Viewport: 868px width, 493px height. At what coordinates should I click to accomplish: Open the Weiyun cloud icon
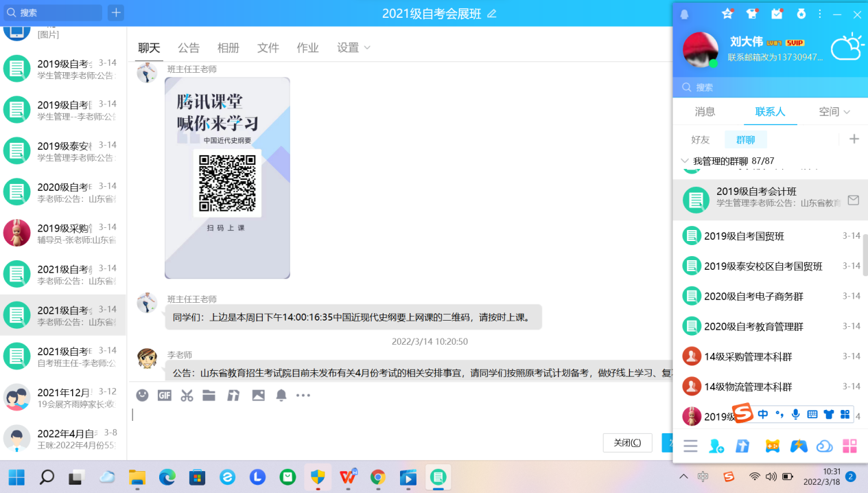coord(824,446)
